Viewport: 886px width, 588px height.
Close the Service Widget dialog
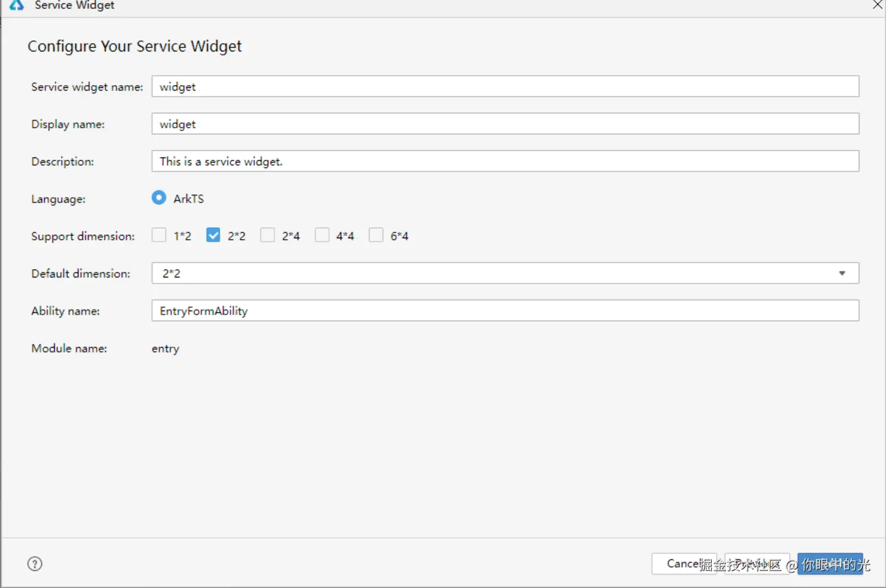coord(877,5)
